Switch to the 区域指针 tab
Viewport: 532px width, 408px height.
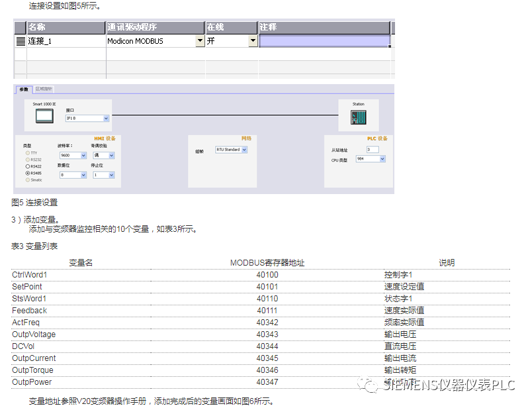click(43, 88)
